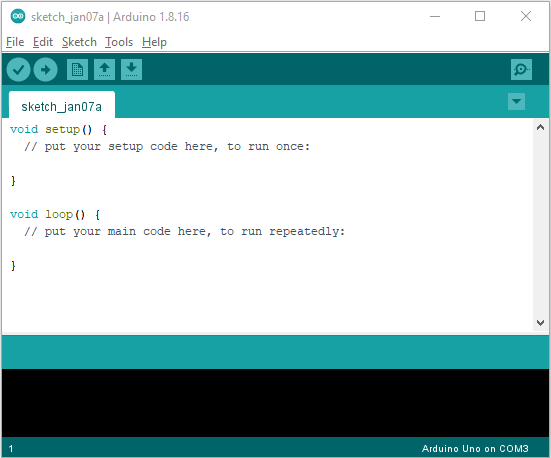Click the 'put your main code here' comment
The image size is (551, 458).
[184, 232]
